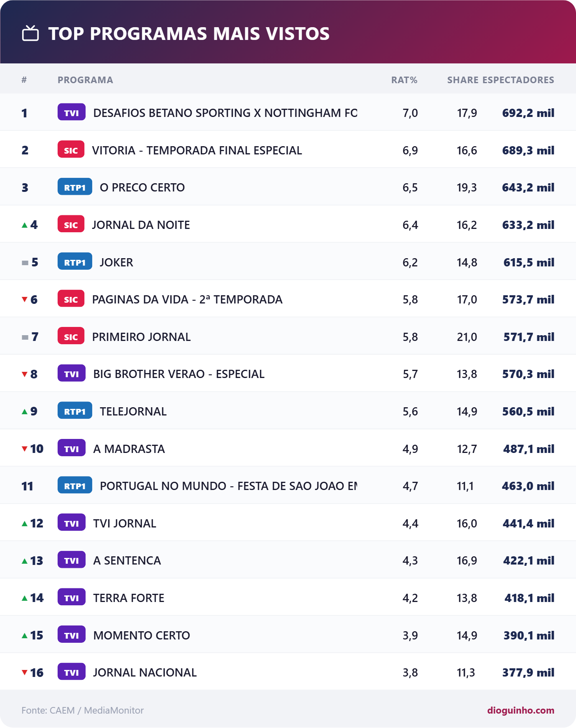Select the JORNAL DA NOITE program title
The width and height of the screenshot is (576, 728).
pos(141,225)
